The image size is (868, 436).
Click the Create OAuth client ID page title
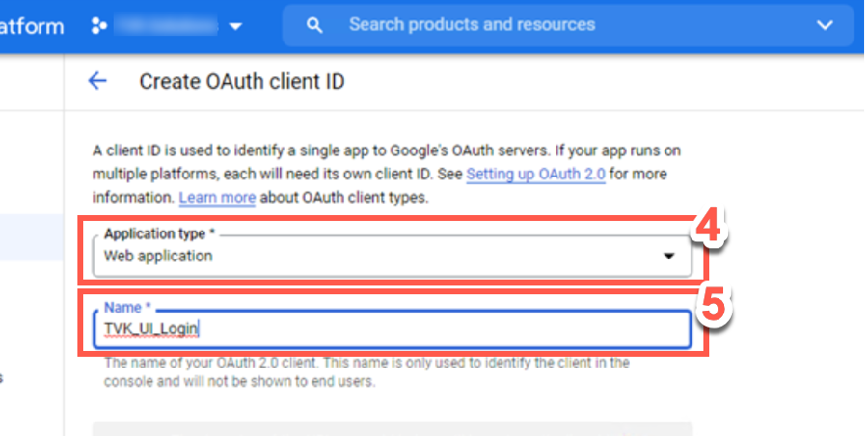coord(242,82)
